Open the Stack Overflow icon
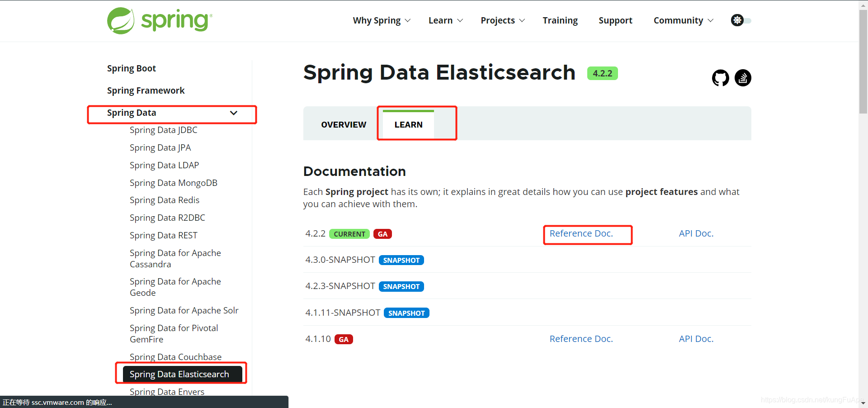 [x=743, y=78]
